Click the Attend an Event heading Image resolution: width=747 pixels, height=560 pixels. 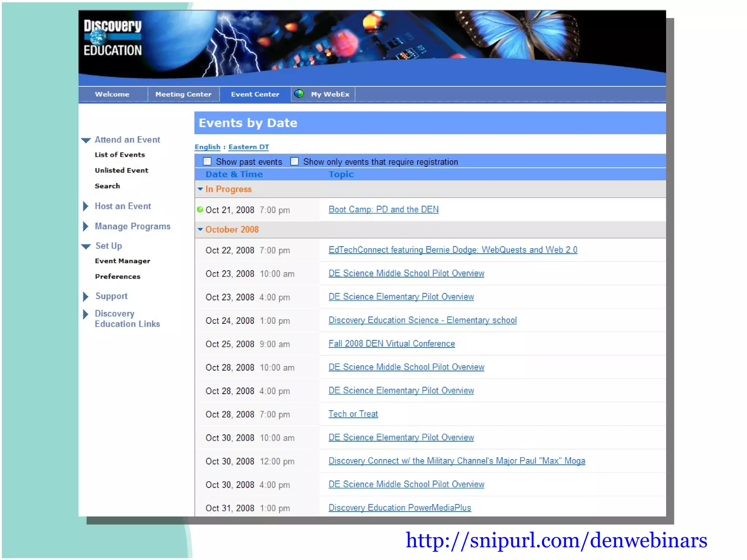127,140
